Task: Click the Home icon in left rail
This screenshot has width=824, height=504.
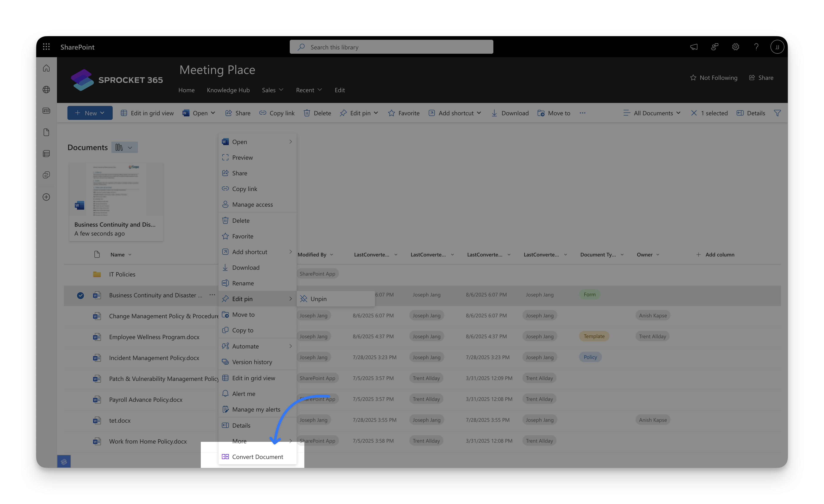Action: pos(47,68)
